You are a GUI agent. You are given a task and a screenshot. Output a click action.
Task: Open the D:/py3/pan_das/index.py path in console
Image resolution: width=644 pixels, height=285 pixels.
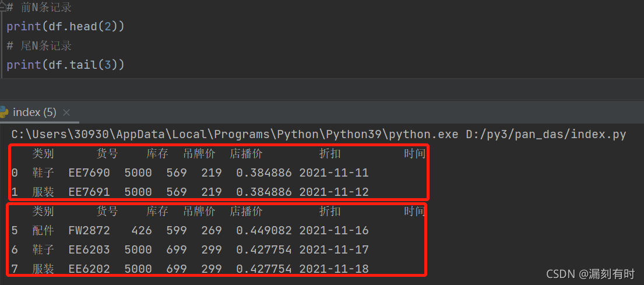tap(546, 134)
